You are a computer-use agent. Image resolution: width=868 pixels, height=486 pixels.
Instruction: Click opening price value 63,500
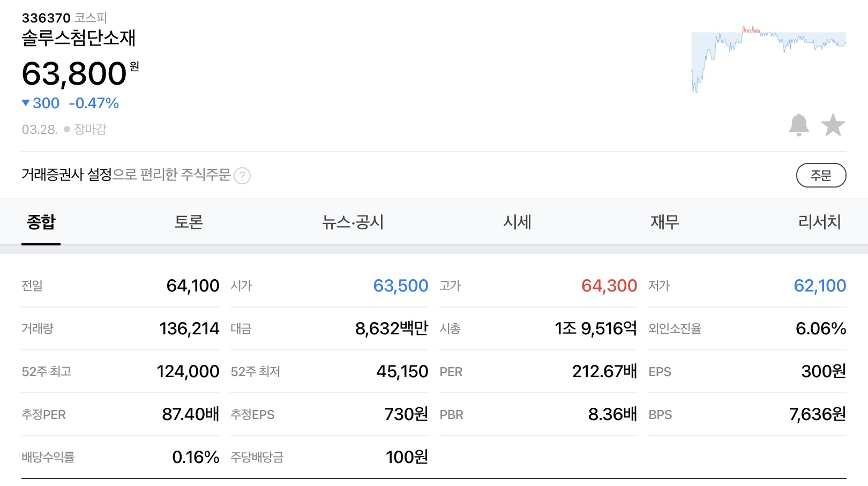pos(401,286)
